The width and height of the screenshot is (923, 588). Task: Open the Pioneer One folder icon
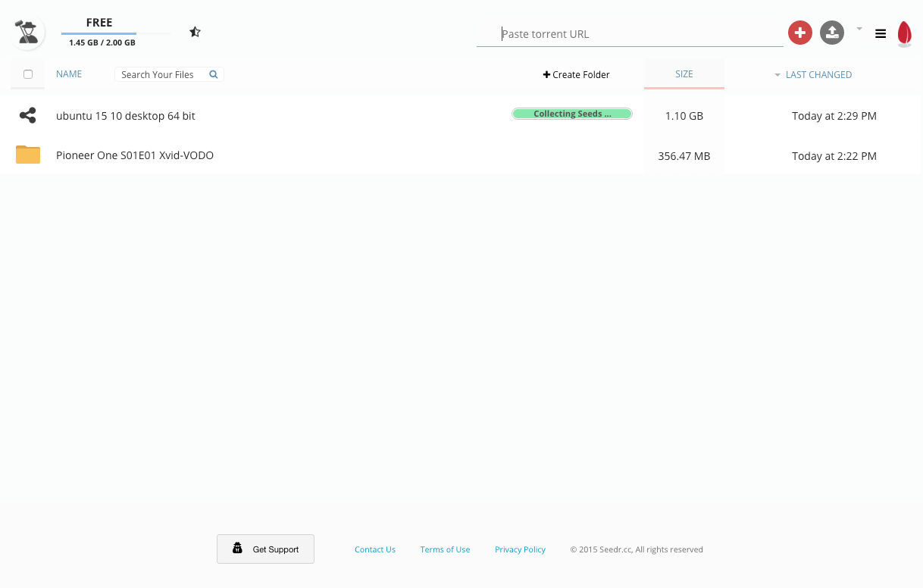[28, 155]
